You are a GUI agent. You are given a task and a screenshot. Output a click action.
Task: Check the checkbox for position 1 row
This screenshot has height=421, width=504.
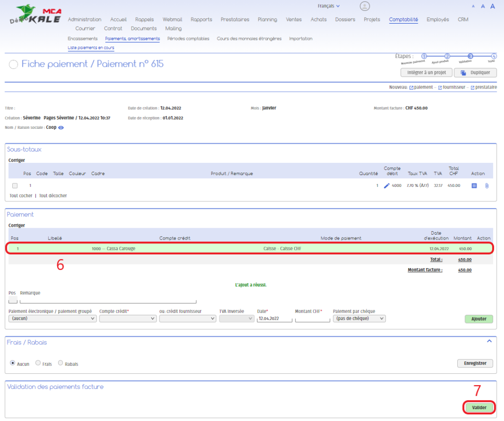click(x=15, y=186)
